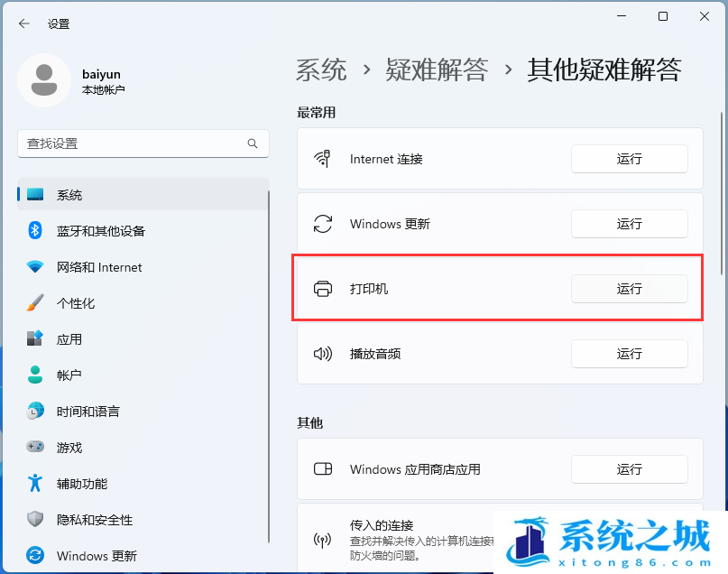Click the Bluetooth icon in sidebar
This screenshot has width=728, height=574.
35,230
